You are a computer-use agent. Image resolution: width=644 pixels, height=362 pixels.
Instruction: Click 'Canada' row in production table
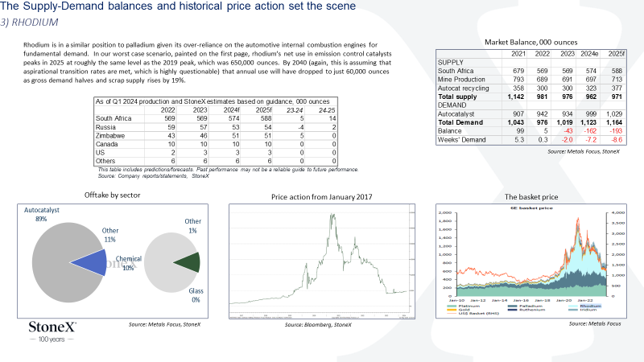[216, 145]
